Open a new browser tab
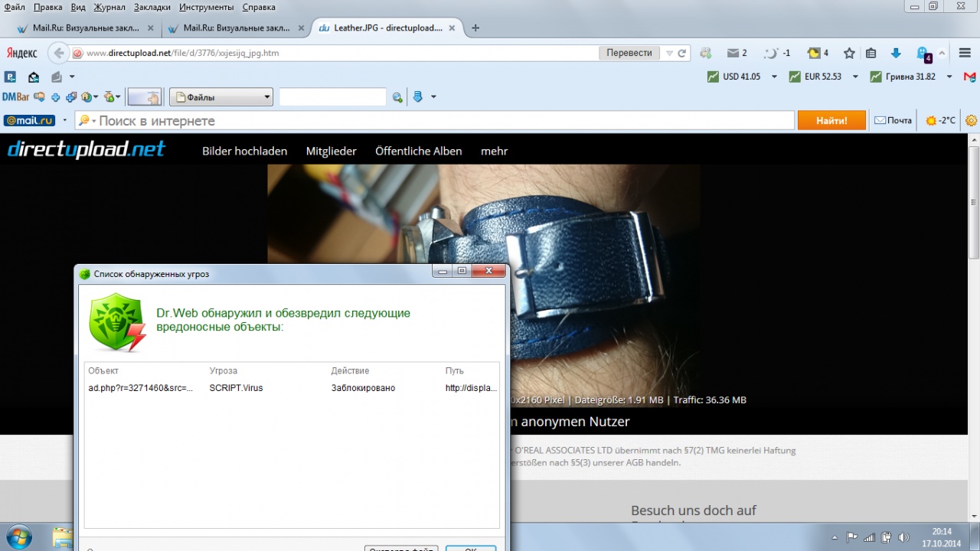980x551 pixels. (x=475, y=28)
